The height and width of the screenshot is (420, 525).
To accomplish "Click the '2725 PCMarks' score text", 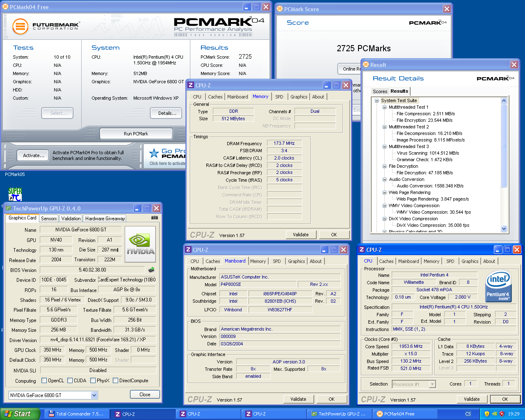I will 364,48.
